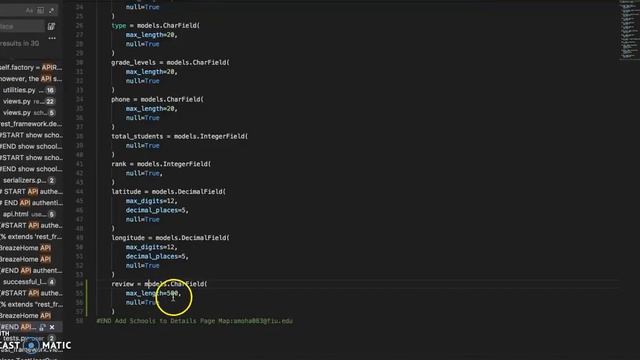The width and height of the screenshot is (640, 360).
Task: Click the 'grade_levels = models.CharField(' line
Action: click(x=170, y=62)
